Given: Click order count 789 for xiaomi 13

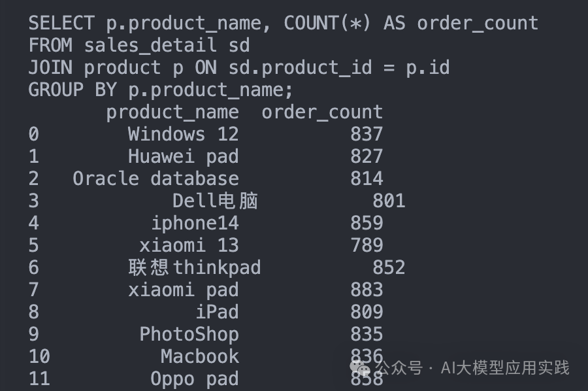Looking at the screenshot, I should [x=366, y=245].
